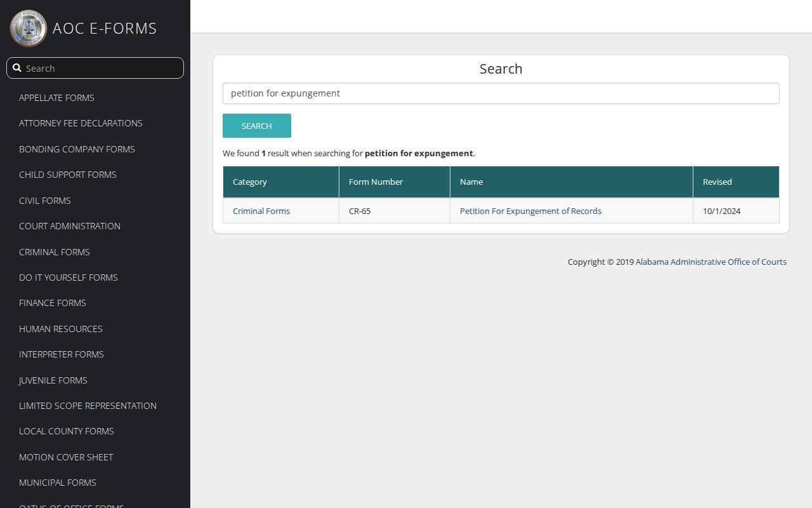The width and height of the screenshot is (812, 508).
Task: Select Court Administration in sidebar
Action: point(70,226)
